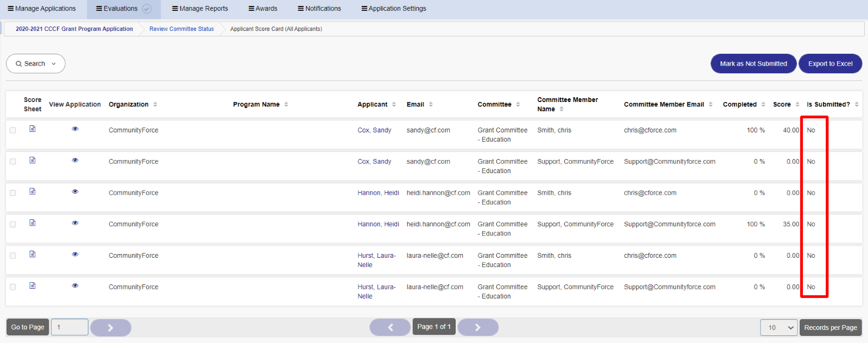The image size is (868, 343).
Task: Tick the checkbox in the last table row
Action: (13, 287)
